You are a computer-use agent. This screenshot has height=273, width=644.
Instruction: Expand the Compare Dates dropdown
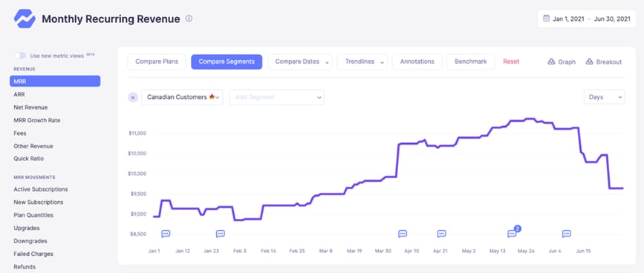300,62
